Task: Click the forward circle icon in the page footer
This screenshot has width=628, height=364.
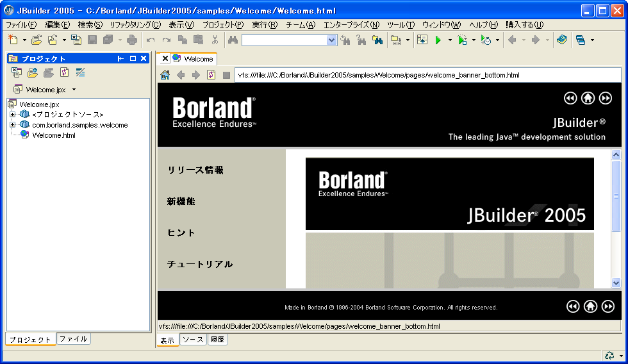Action: (x=608, y=306)
